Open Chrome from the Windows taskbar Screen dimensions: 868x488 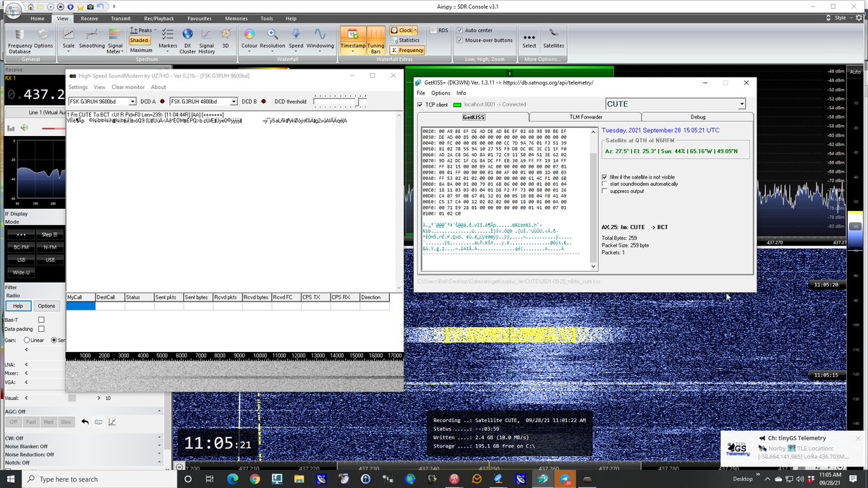(255, 479)
